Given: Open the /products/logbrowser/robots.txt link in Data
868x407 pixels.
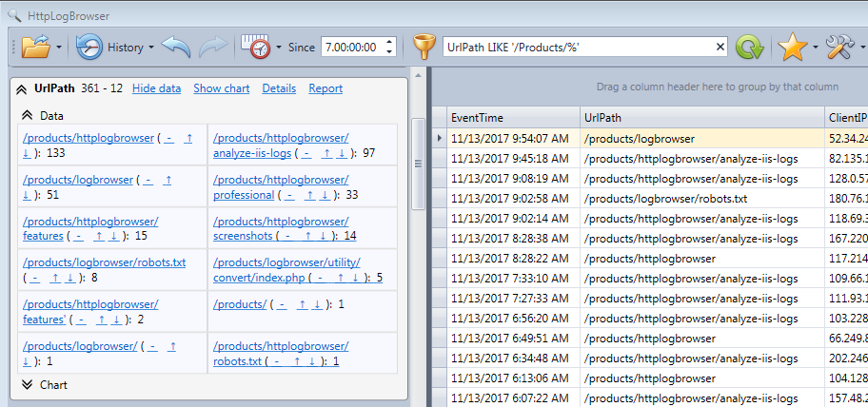Looking at the screenshot, I should (x=104, y=262).
